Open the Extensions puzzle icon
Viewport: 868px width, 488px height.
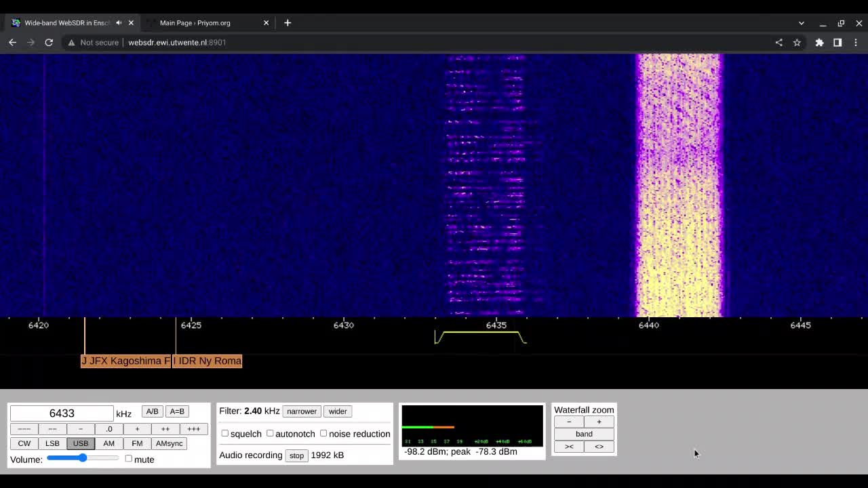tap(819, 42)
